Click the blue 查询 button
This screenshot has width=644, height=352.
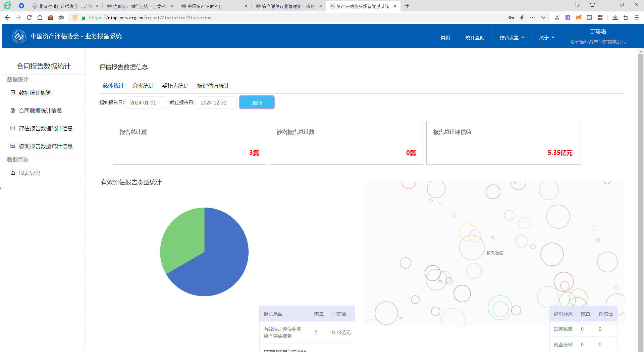point(257,102)
